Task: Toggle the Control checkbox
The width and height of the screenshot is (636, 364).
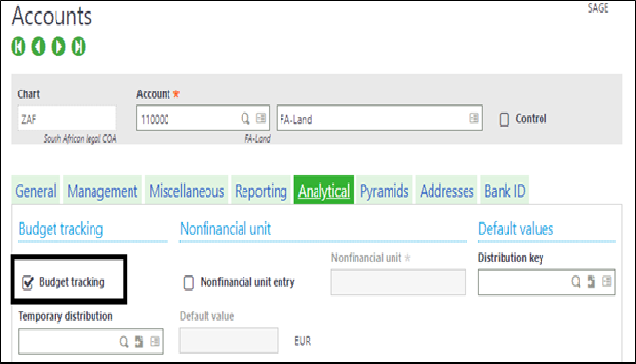Action: 505,119
